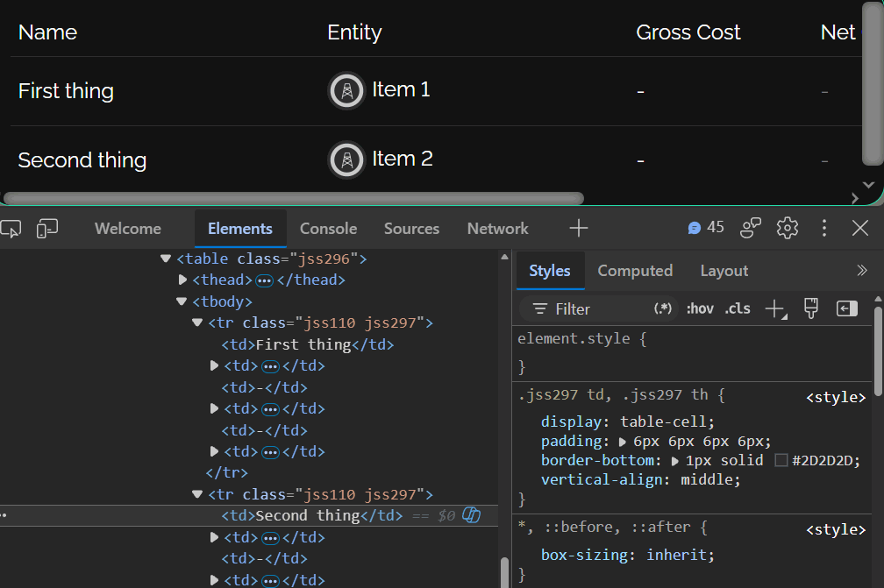Click the vertical-align: middle declaration
This screenshot has width=884, height=588.
[x=640, y=480]
